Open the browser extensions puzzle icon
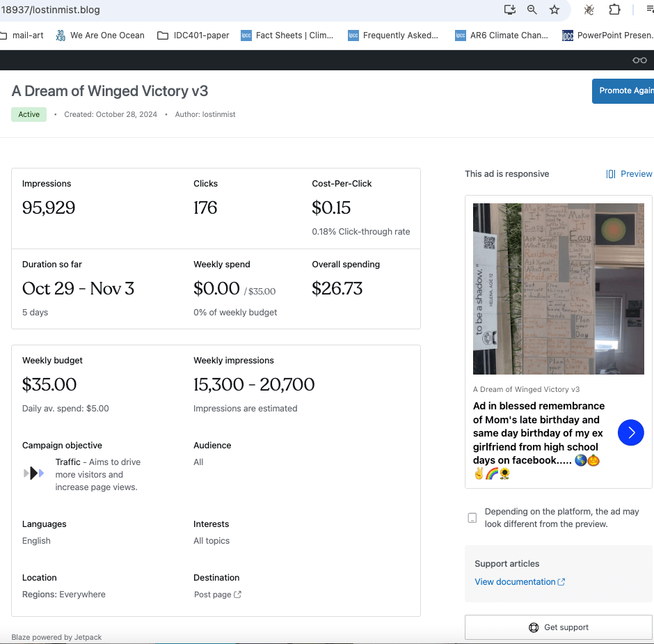The image size is (654, 644). click(614, 10)
